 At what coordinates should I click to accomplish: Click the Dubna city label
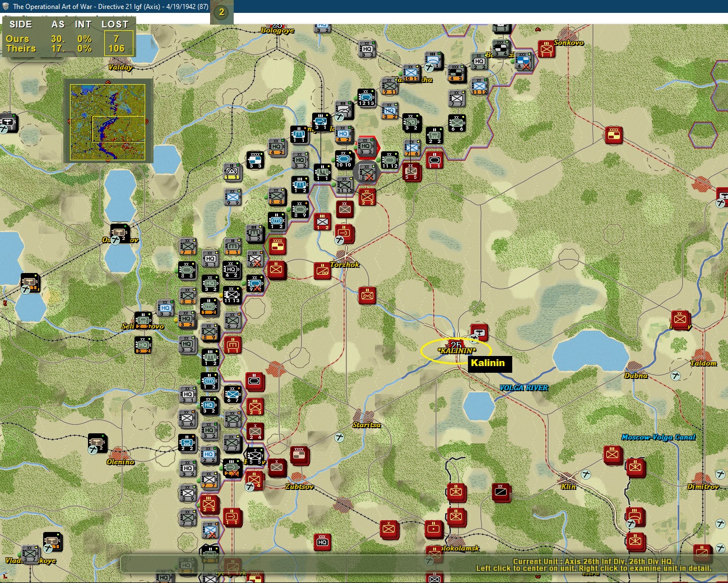coord(636,376)
